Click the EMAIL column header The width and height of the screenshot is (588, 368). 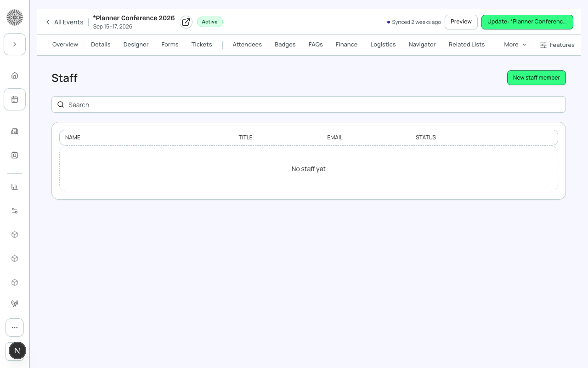point(335,138)
